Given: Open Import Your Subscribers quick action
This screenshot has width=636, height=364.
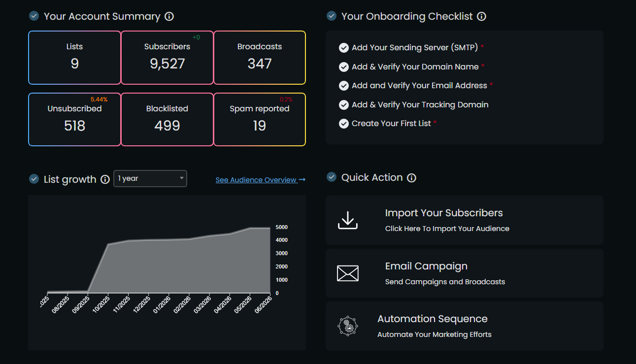Looking at the screenshot, I should click(x=465, y=220).
